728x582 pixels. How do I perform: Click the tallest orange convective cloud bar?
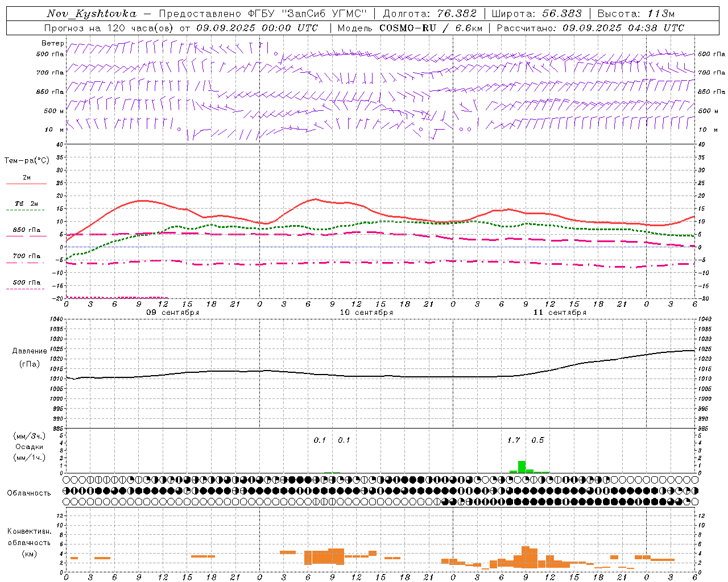pos(526,557)
